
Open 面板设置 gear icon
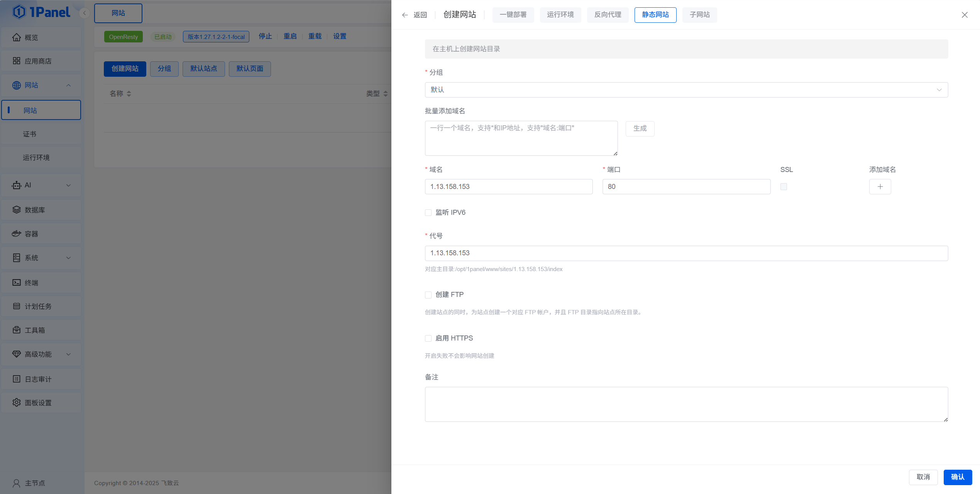point(16,403)
